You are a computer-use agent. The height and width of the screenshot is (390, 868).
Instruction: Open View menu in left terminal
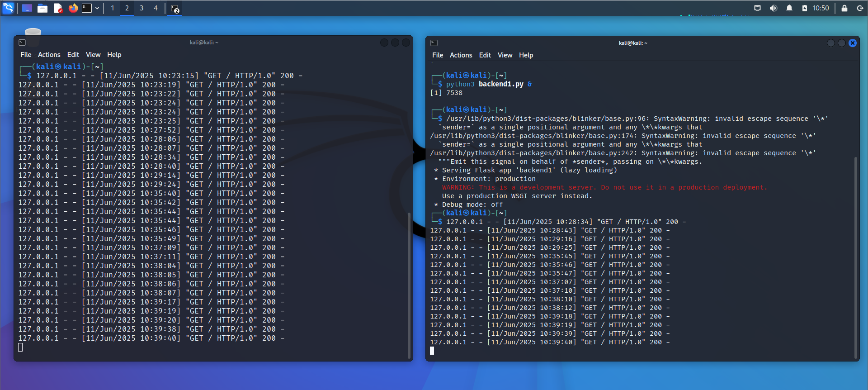(x=93, y=55)
